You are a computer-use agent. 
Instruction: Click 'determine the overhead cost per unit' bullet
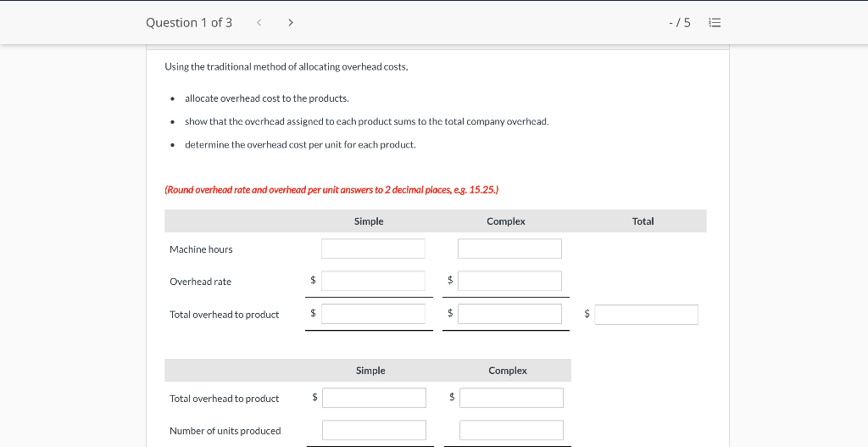coord(301,145)
